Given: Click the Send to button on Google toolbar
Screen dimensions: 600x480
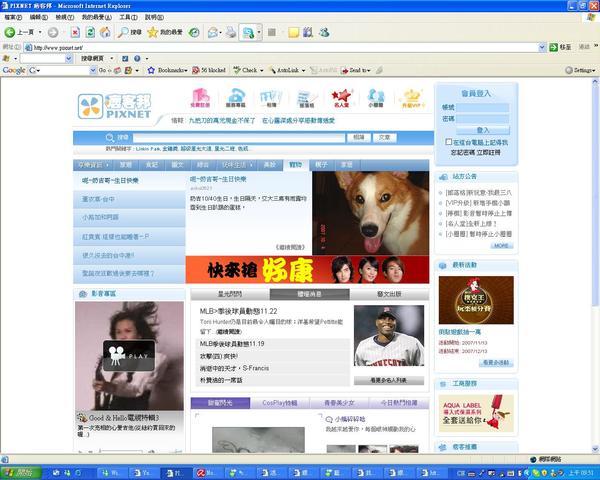Looking at the screenshot, I should tap(355, 70).
